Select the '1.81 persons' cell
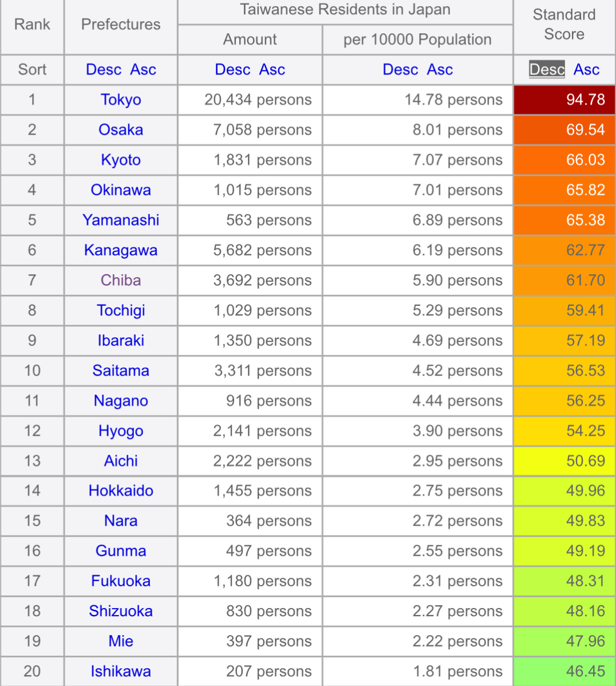 point(418,672)
